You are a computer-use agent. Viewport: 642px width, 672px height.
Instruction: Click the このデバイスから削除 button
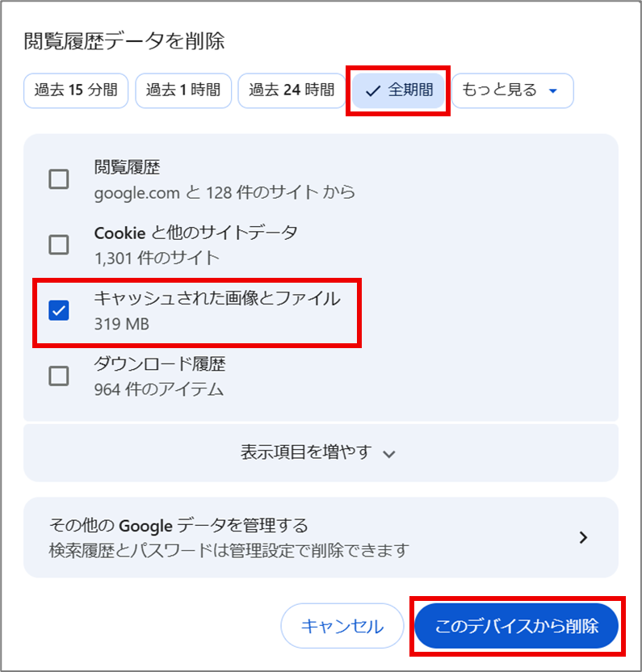tap(516, 626)
